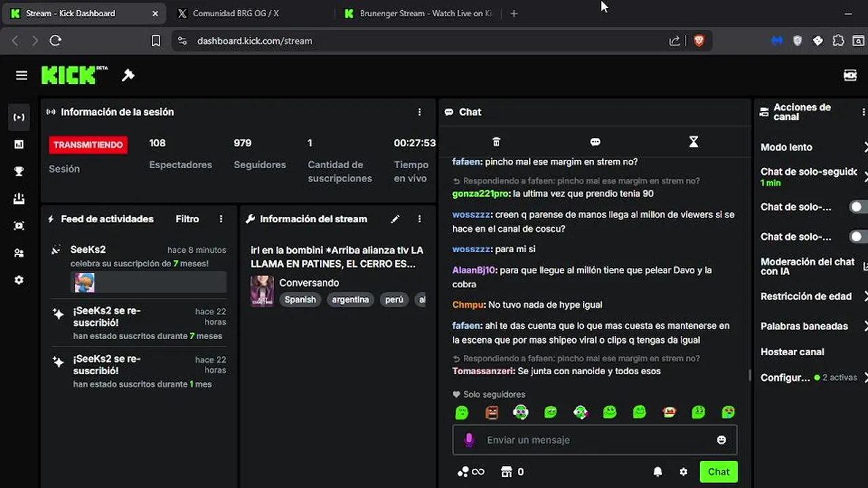
Task: Click the browser address bar URL
Action: pos(255,41)
